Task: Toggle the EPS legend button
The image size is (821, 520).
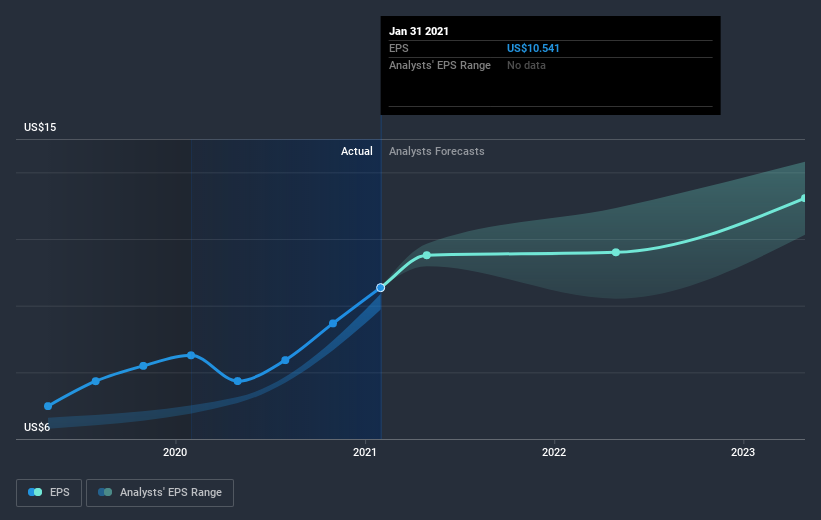Action: pos(49,492)
